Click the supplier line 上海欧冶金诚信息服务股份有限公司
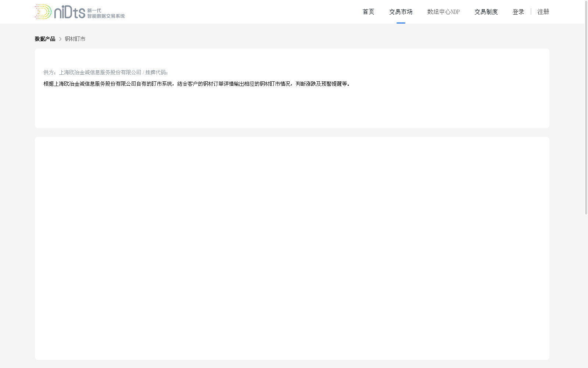Screen dimensions: 588x368 click(x=100, y=72)
